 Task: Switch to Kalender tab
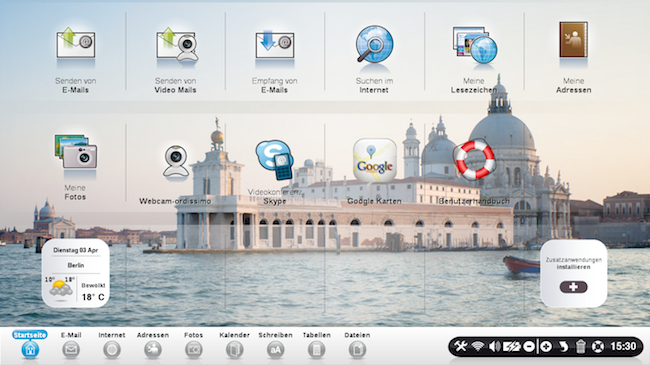pyautogui.click(x=234, y=345)
